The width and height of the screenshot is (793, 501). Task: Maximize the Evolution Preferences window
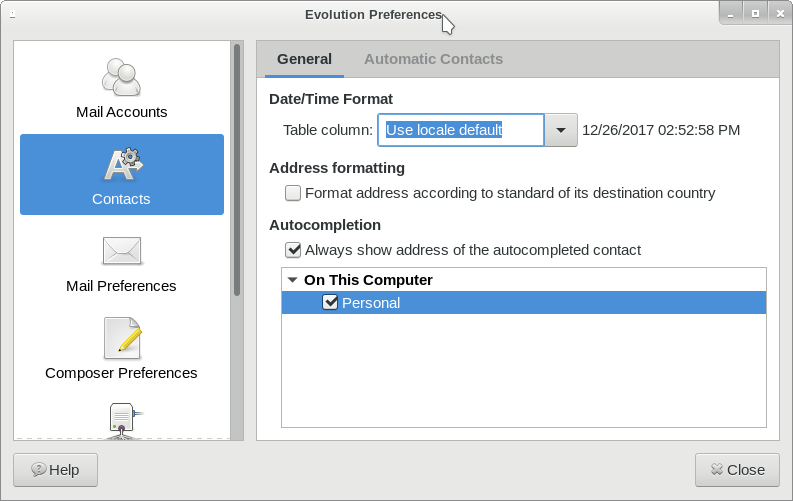pyautogui.click(x=755, y=13)
